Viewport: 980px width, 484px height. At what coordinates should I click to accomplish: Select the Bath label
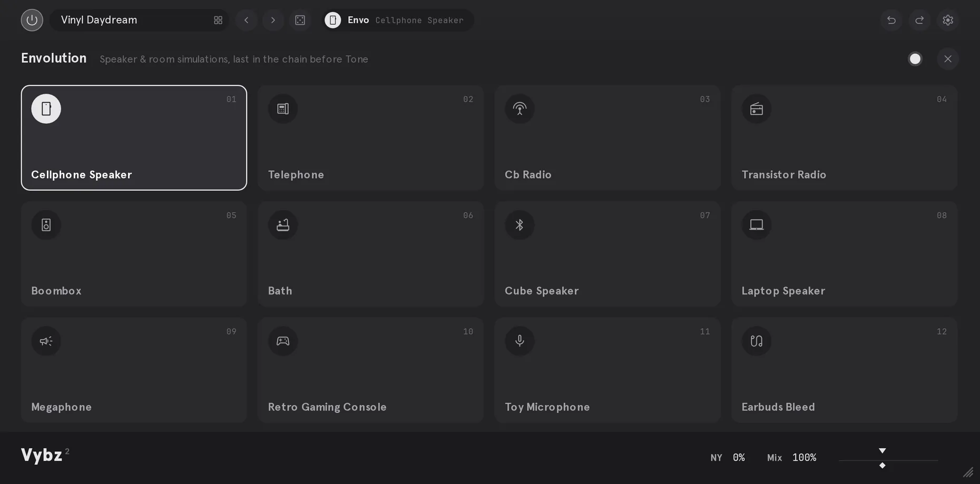click(280, 291)
